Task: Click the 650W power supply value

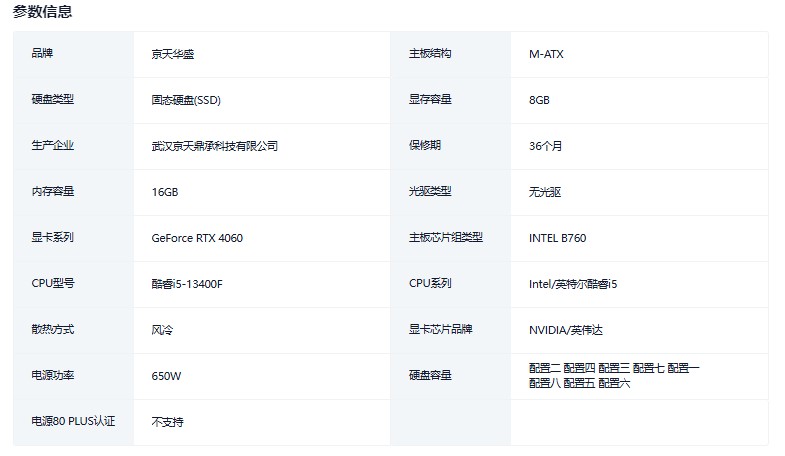Action: [166, 376]
